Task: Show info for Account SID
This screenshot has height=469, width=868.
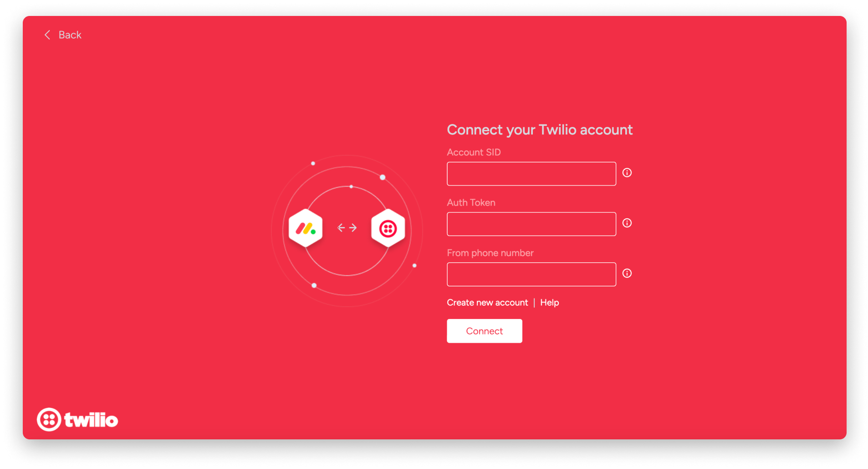Action: tap(627, 173)
